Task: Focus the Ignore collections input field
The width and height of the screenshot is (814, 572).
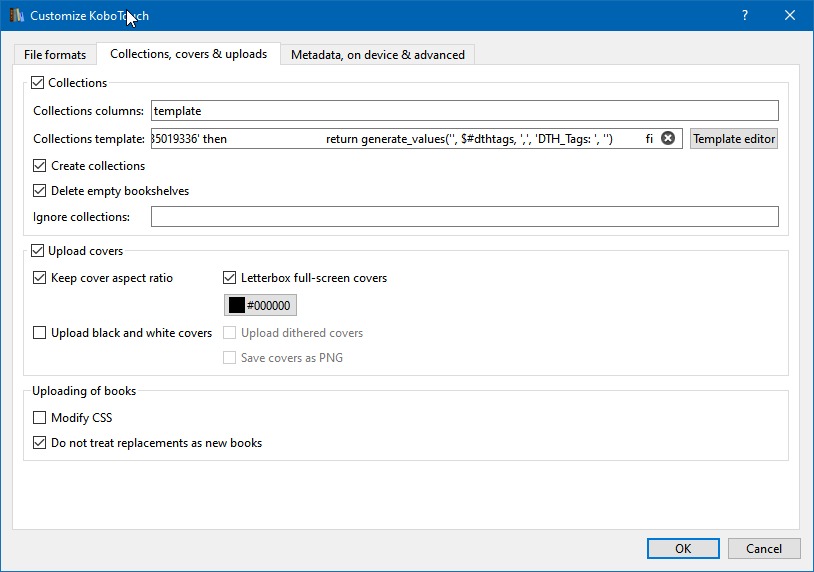Action: pyautogui.click(x=465, y=216)
